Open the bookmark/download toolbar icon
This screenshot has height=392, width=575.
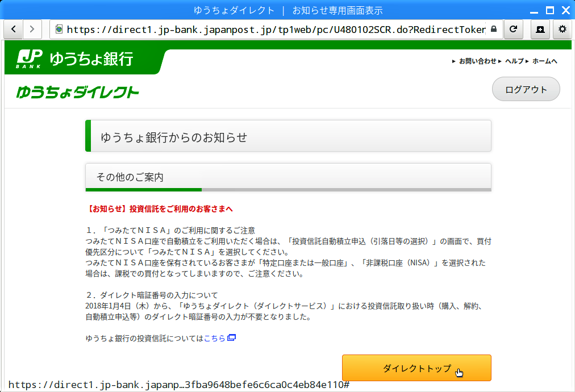pyautogui.click(x=540, y=29)
